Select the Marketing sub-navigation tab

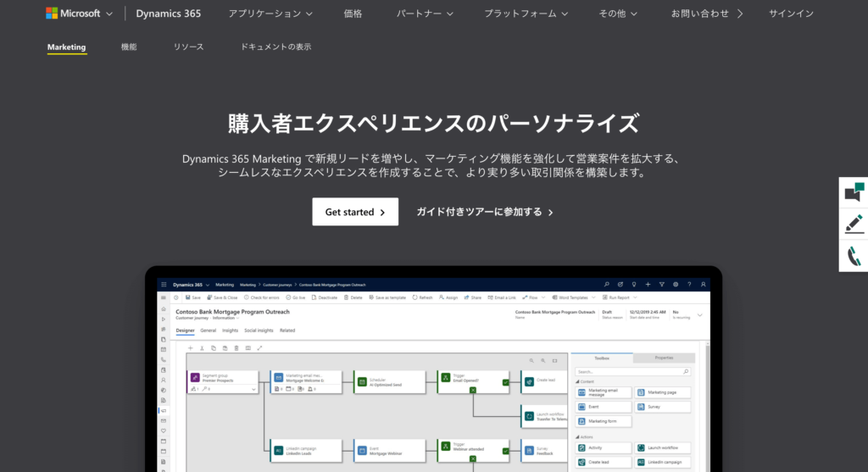pos(66,47)
